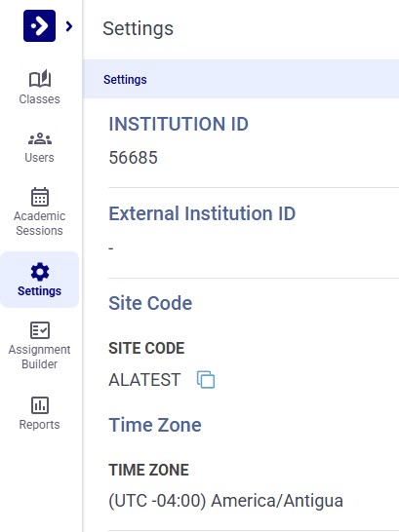Click the Assignment Builder sidebar label
399x532 pixels.
click(x=39, y=357)
